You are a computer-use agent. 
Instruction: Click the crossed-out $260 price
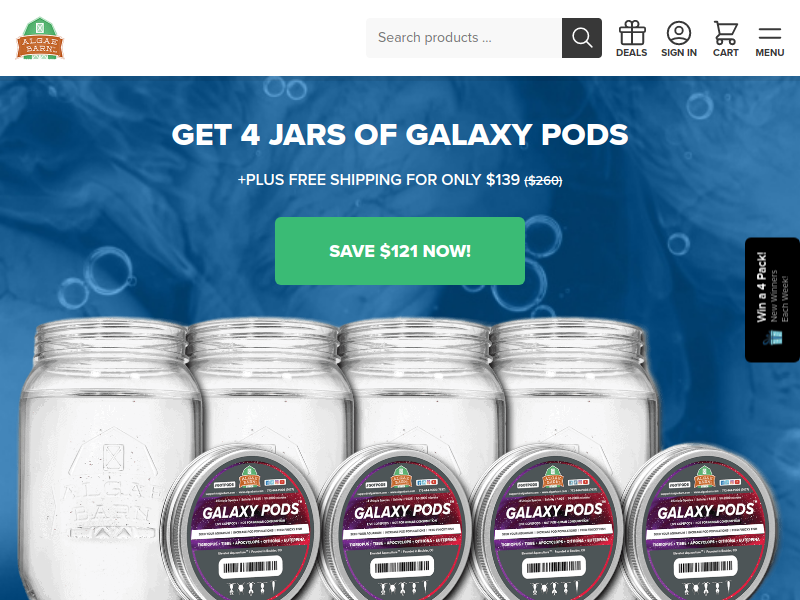543,181
